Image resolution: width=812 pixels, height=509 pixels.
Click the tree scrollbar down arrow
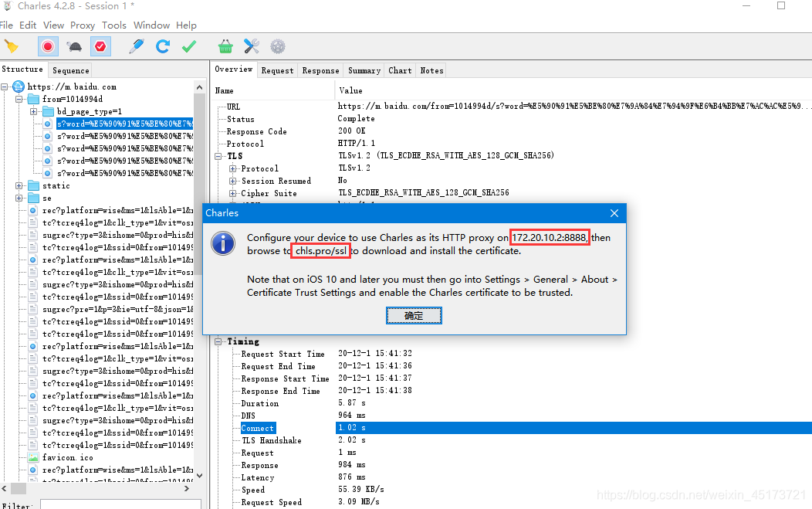click(x=200, y=475)
